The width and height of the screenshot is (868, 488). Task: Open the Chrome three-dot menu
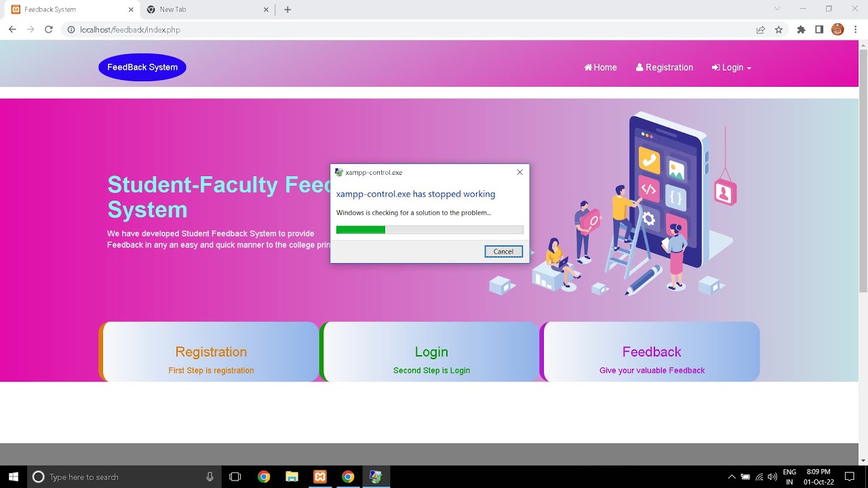coord(856,30)
